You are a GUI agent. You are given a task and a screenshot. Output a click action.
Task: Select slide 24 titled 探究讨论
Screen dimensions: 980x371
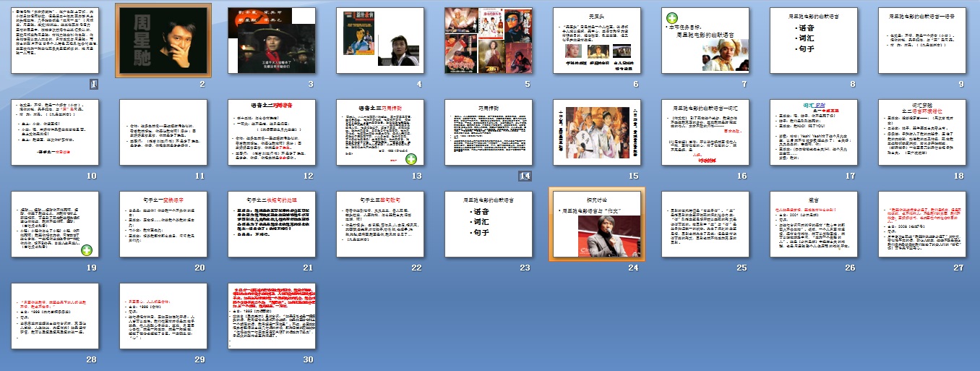click(598, 224)
